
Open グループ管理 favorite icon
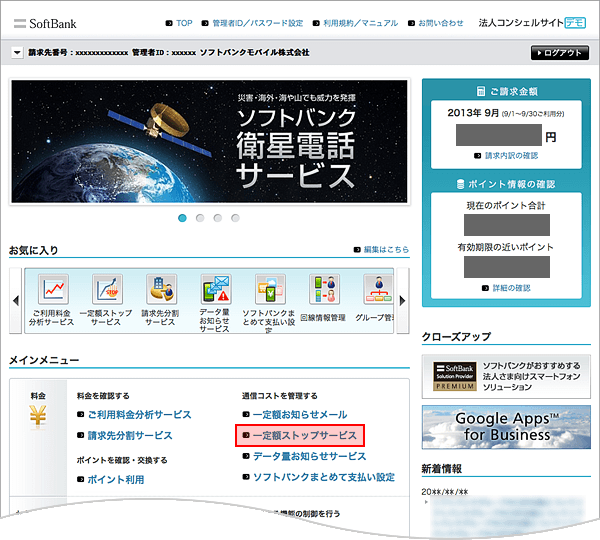point(378,289)
